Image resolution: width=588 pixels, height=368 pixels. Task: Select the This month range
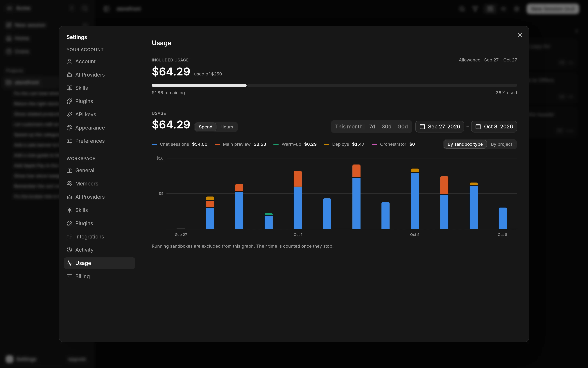tap(349, 127)
